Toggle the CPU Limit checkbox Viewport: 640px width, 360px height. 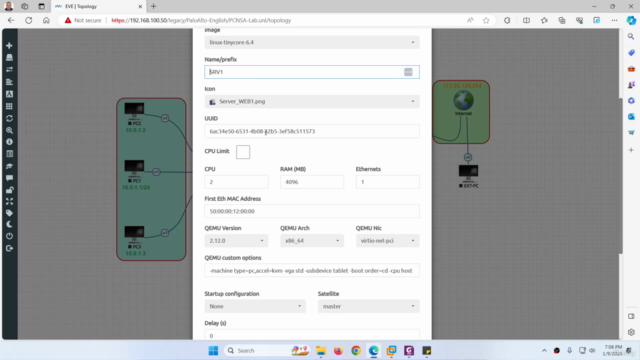(243, 152)
